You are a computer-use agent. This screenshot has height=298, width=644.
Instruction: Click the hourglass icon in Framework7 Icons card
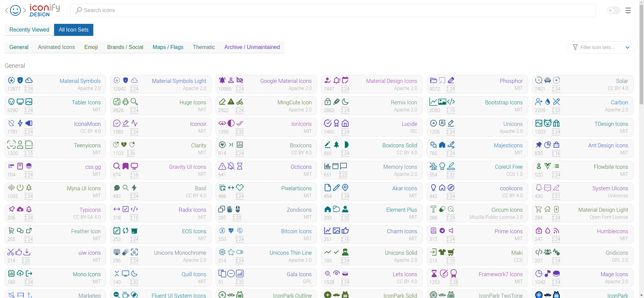click(x=434, y=274)
